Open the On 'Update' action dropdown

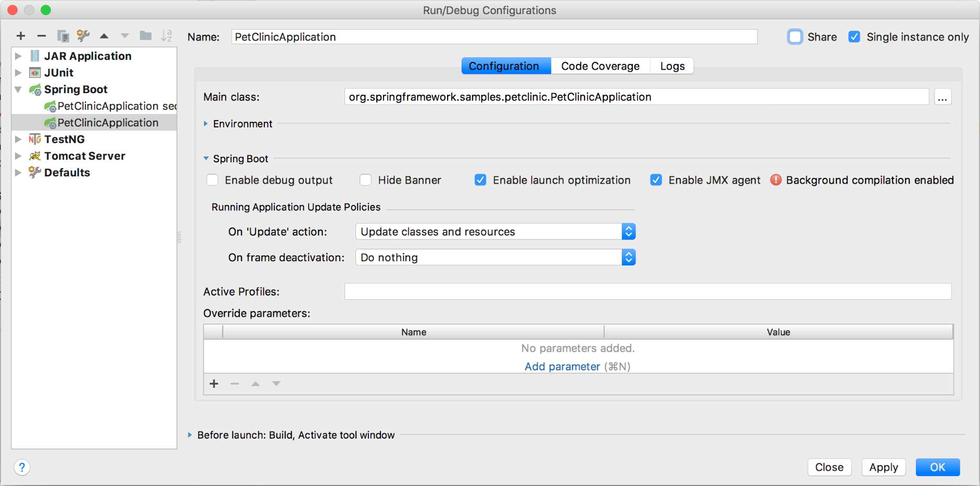pos(629,231)
